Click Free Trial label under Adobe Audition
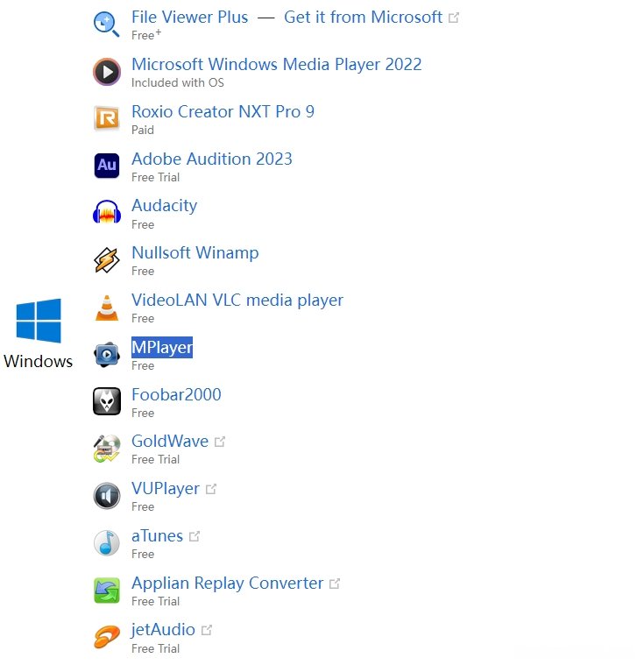The height and width of the screenshot is (665, 644). (x=156, y=177)
